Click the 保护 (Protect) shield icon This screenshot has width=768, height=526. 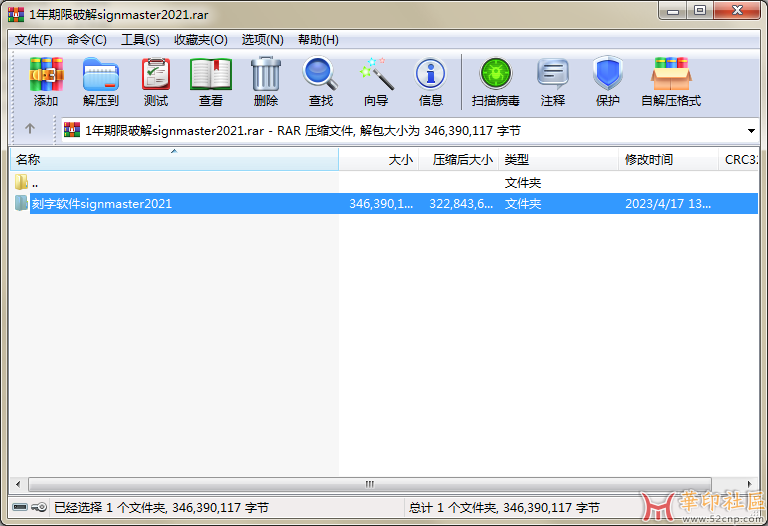coord(607,74)
